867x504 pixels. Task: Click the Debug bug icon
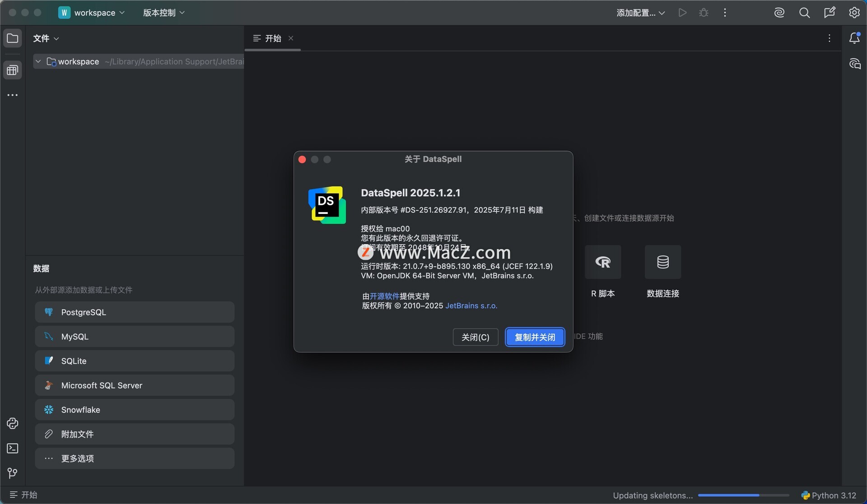704,13
